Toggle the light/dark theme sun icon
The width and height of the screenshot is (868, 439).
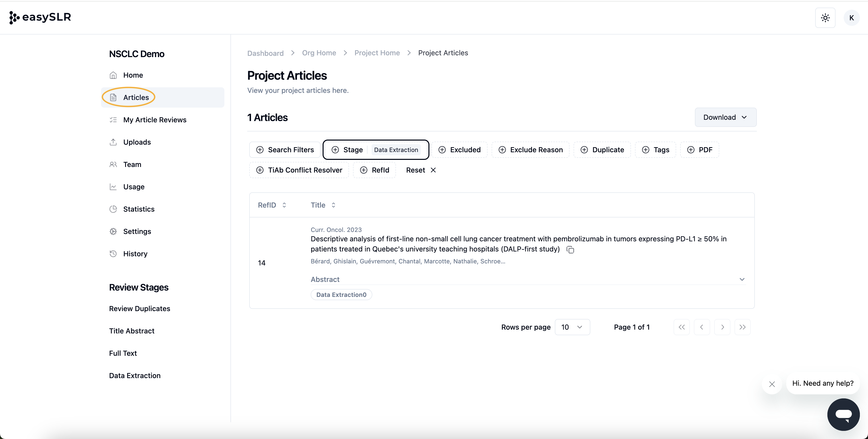pyautogui.click(x=825, y=18)
